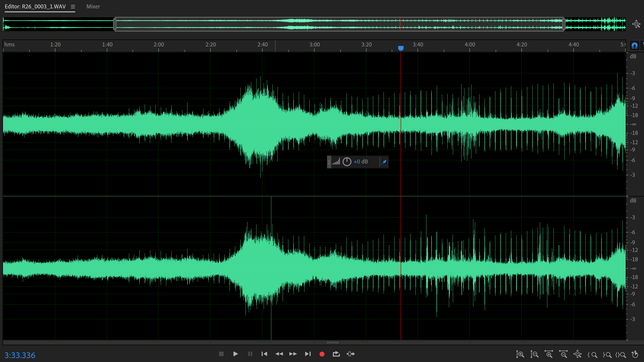Viewport: 644px width, 362px height.
Task: Start playback with the Play button
Action: pos(235,354)
